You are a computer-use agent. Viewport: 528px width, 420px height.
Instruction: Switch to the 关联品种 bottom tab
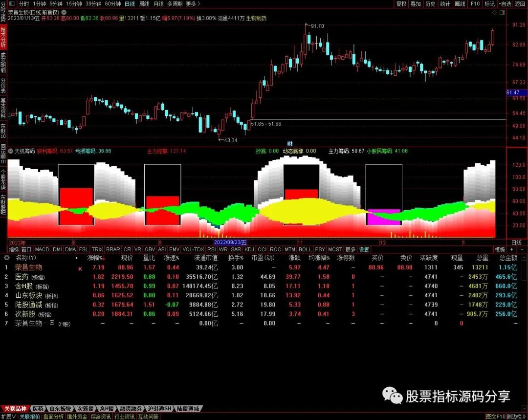[x=15, y=409]
